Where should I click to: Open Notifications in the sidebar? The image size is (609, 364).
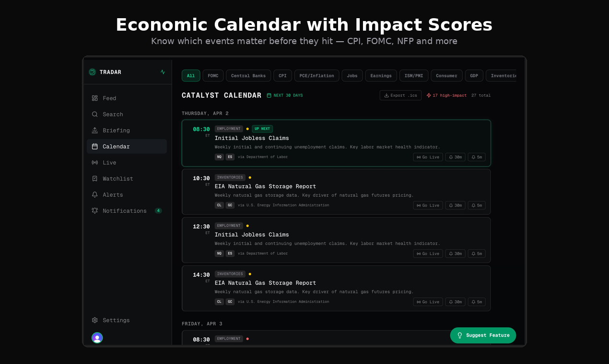tap(127, 210)
